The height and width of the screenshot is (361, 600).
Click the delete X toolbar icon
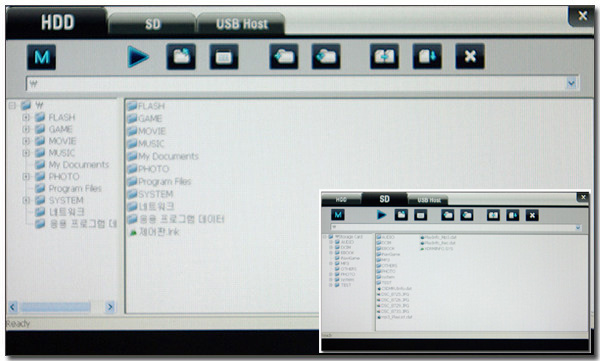point(470,57)
